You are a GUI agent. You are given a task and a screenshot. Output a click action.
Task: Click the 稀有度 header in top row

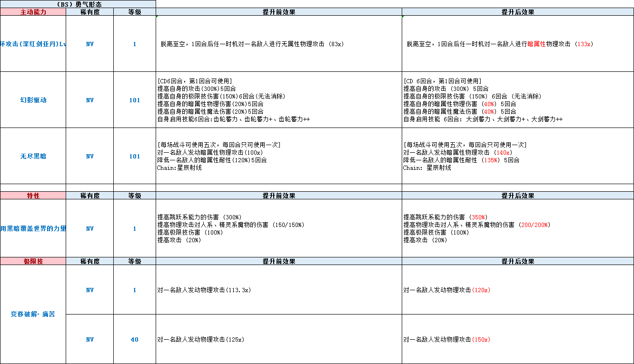click(90, 12)
